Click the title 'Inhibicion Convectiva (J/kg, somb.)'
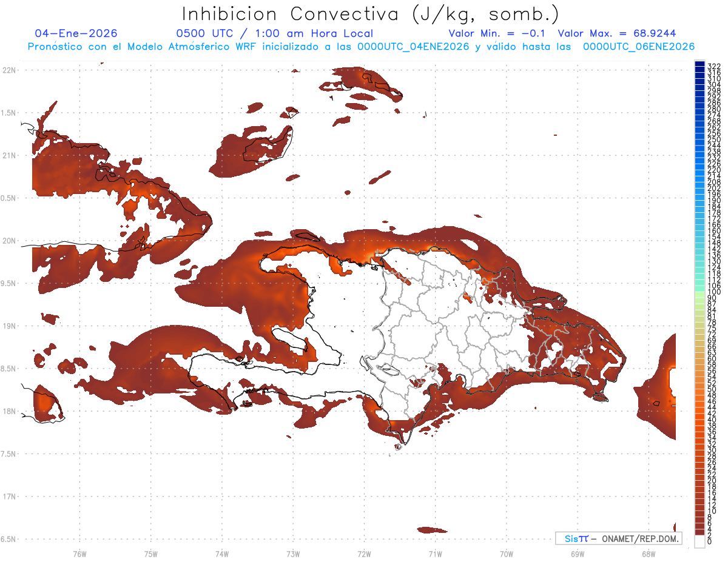Viewport: 728px width, 562px height. (x=369, y=15)
